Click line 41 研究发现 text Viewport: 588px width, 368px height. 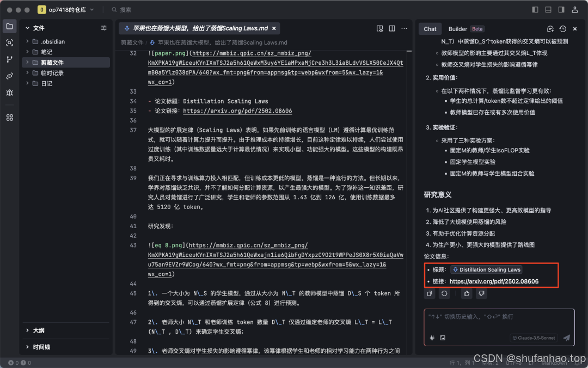click(x=161, y=226)
